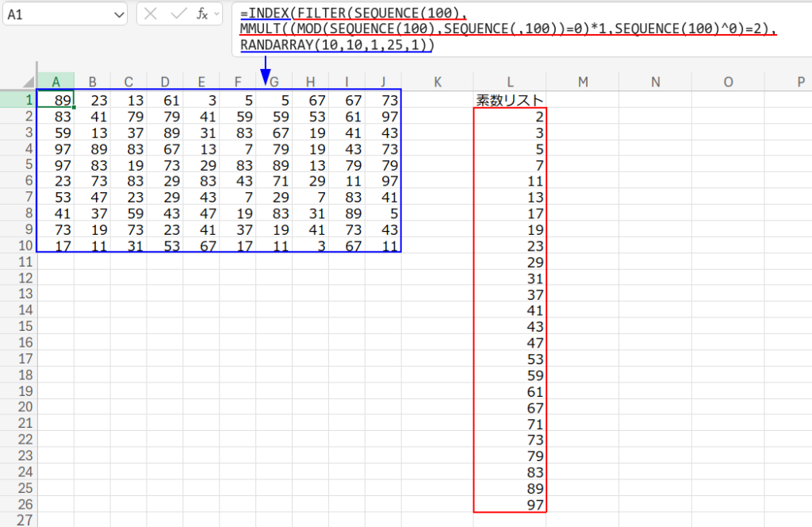Viewport: 812px width, 527px height.
Task: Click the prime 2 in column L
Action: pyautogui.click(x=510, y=117)
